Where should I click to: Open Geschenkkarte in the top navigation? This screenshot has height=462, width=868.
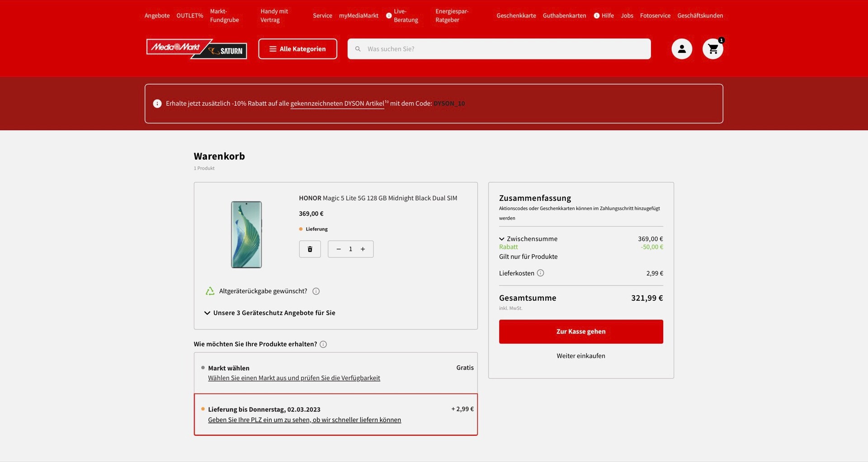coord(516,15)
